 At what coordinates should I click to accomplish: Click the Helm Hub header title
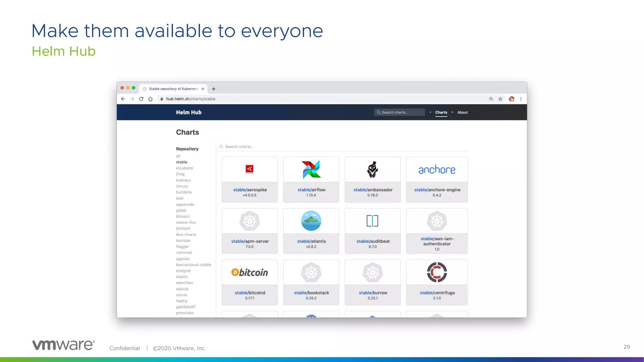click(x=189, y=112)
